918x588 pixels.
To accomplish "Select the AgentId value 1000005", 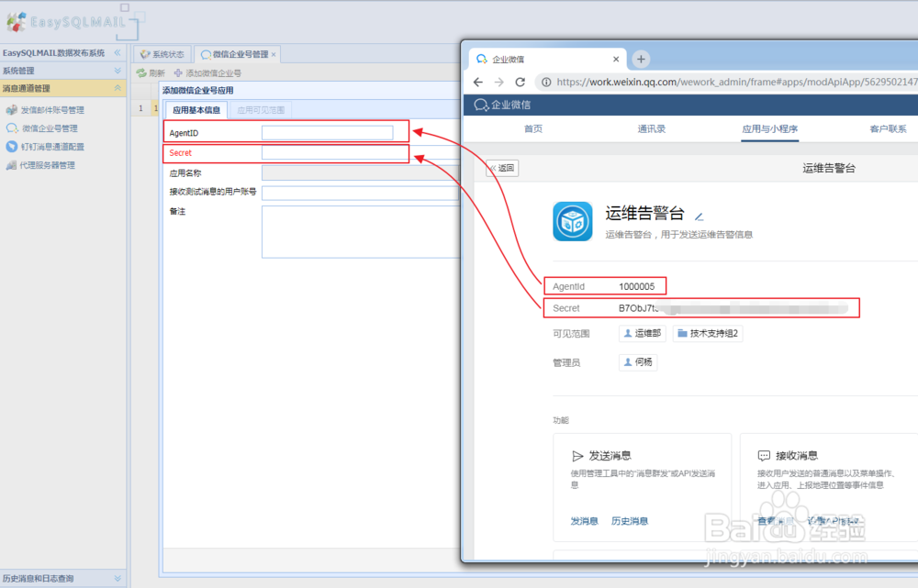I will click(x=636, y=287).
